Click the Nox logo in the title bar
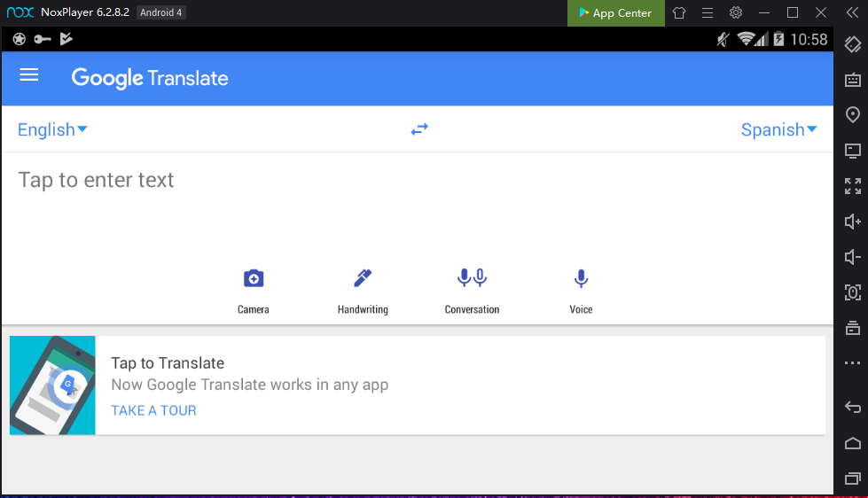 [20, 12]
